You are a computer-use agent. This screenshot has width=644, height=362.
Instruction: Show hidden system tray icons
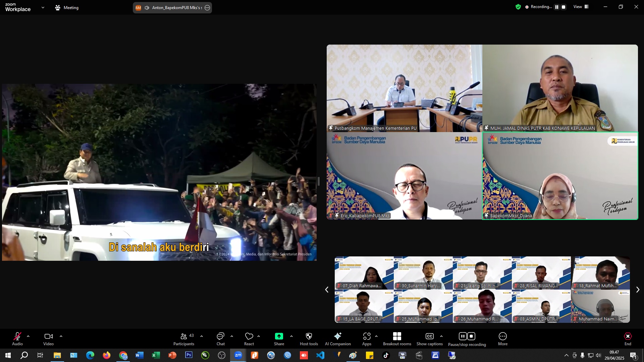566,355
